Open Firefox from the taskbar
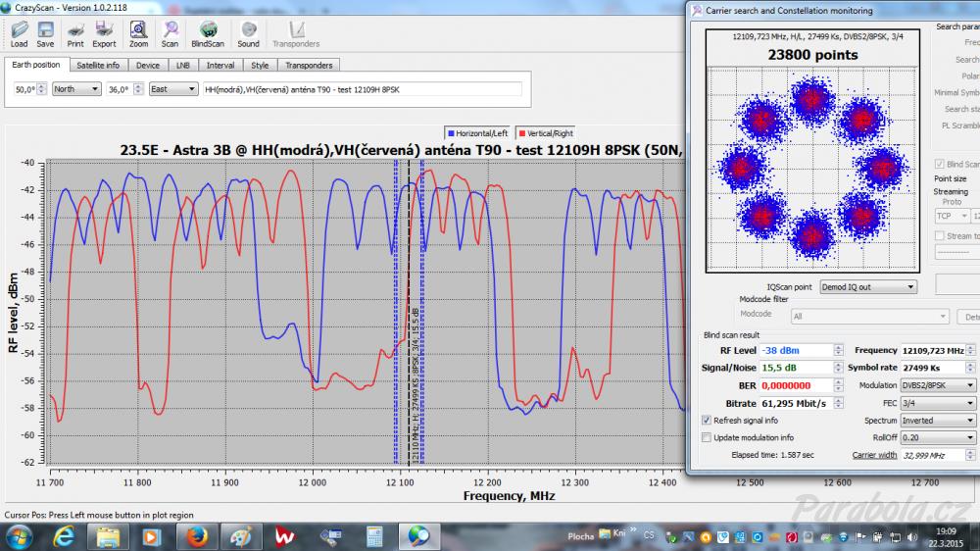This screenshot has height=551, width=980. click(196, 537)
